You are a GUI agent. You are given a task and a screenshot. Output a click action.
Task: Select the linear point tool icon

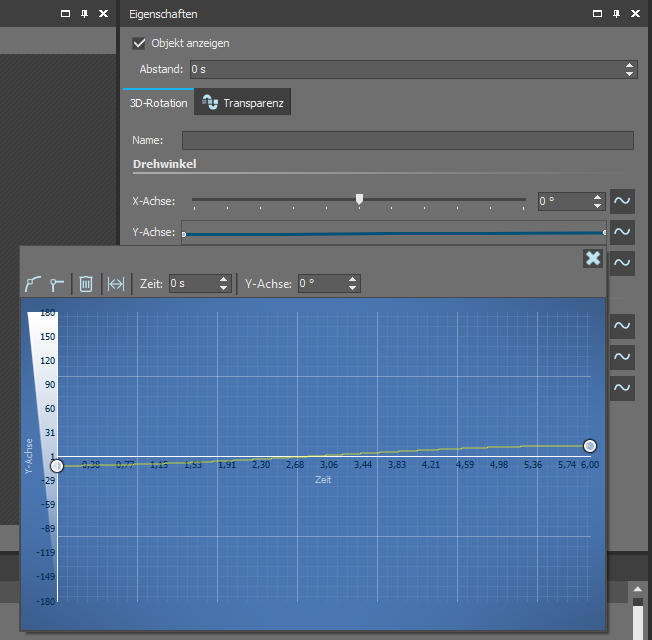point(57,284)
